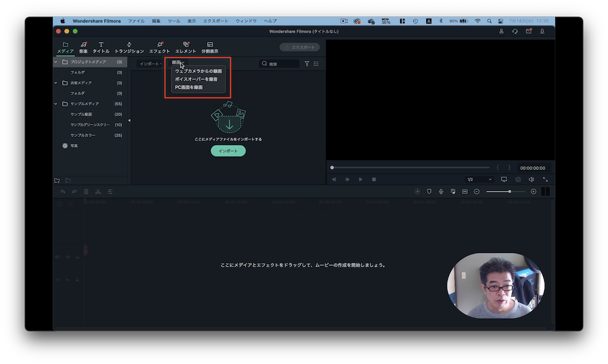Screen dimensions: 608x364
Task: Open the エフェクト (Effects) panel
Action: coord(159,47)
